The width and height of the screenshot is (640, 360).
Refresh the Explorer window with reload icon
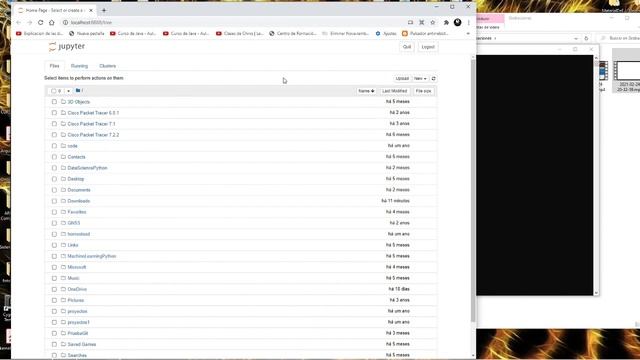coord(586,38)
